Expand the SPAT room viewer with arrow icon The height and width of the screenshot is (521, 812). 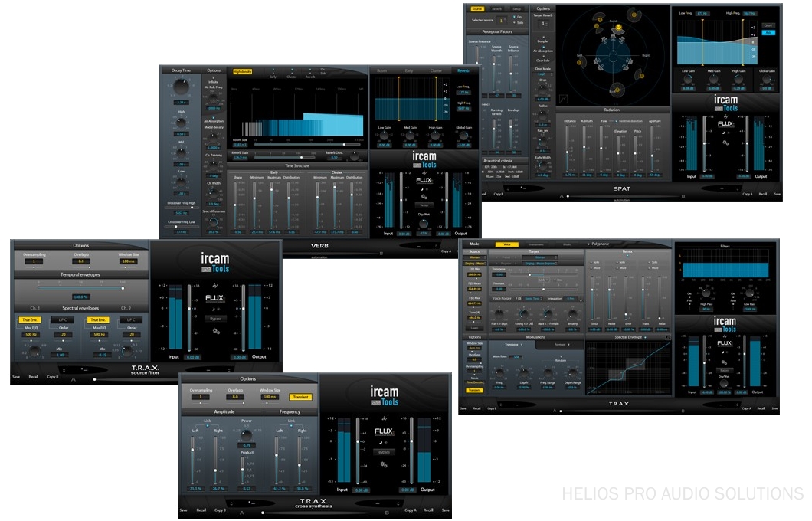point(564,98)
